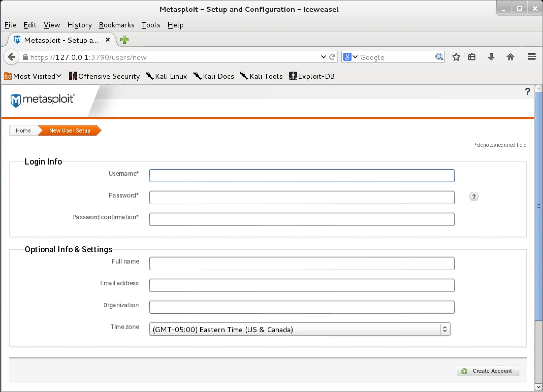Click the Username input field
The width and height of the screenshot is (543, 392).
coord(302,176)
